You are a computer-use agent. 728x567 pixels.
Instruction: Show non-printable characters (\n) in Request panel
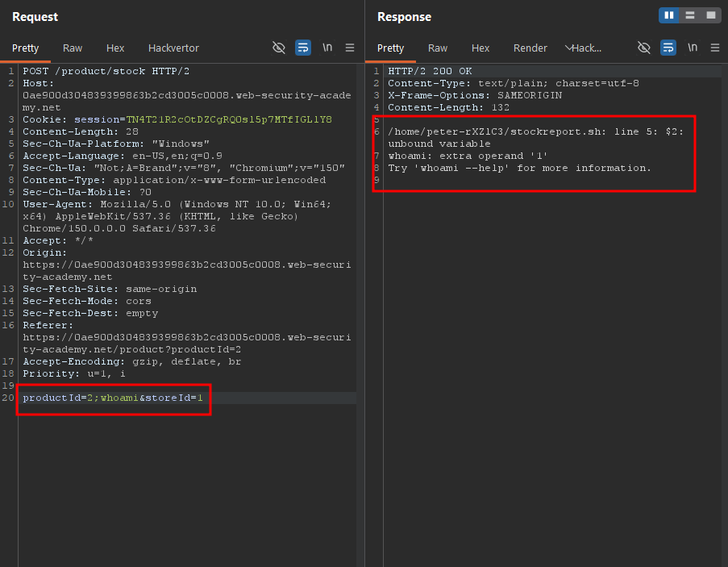click(327, 48)
